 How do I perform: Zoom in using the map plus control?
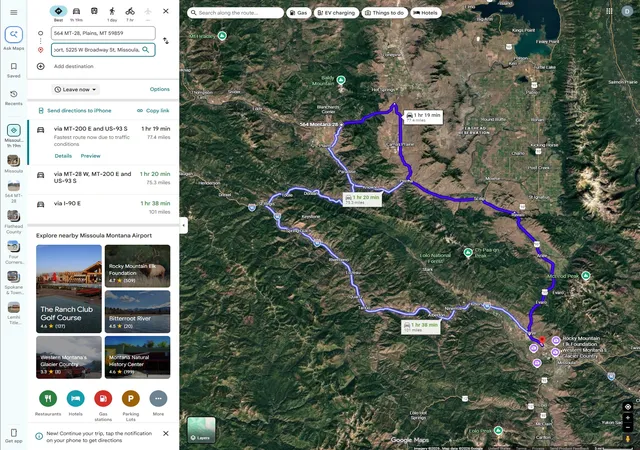tap(628, 418)
